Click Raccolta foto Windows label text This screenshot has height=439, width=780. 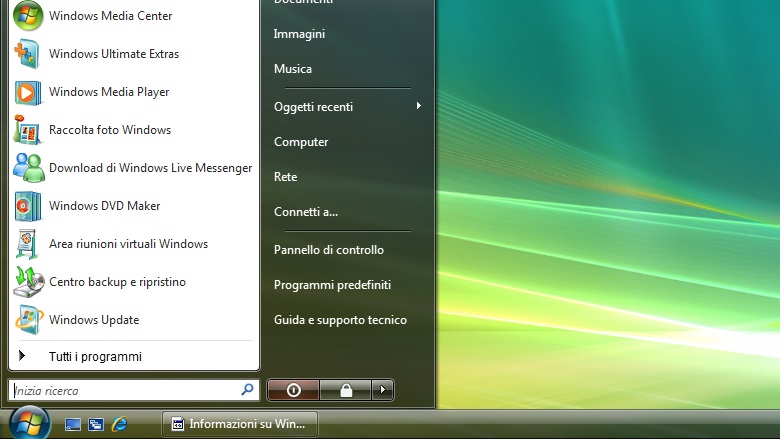coord(109,130)
